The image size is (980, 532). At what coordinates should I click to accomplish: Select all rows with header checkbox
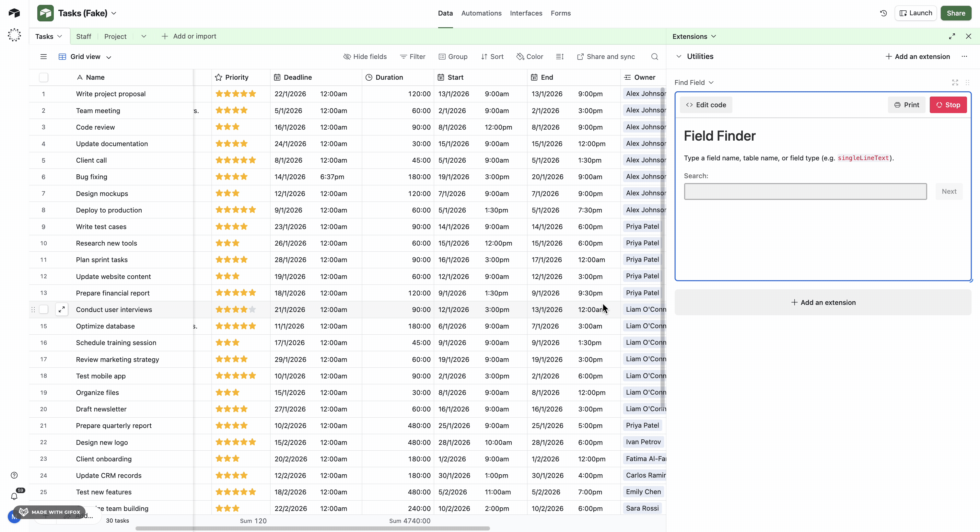(43, 77)
